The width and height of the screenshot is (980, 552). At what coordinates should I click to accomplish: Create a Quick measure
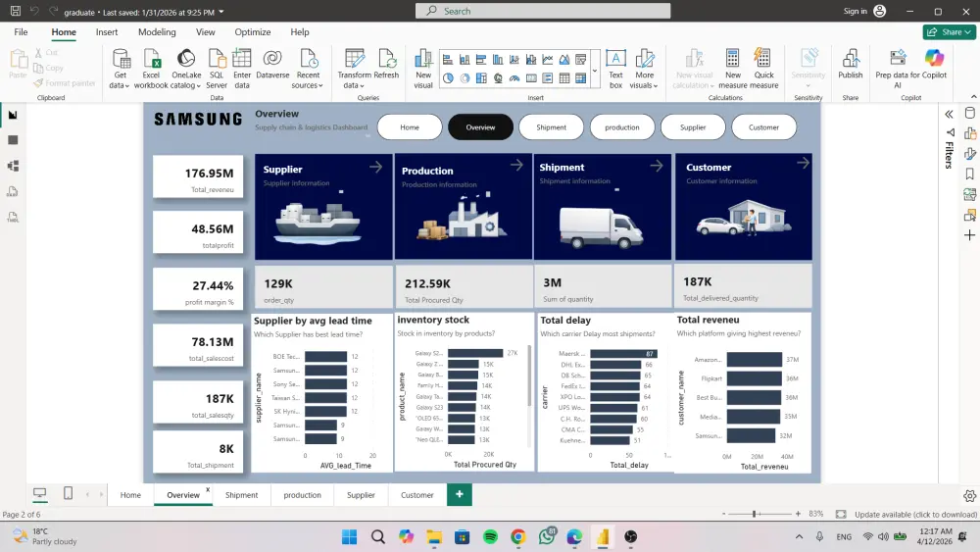[x=763, y=69]
